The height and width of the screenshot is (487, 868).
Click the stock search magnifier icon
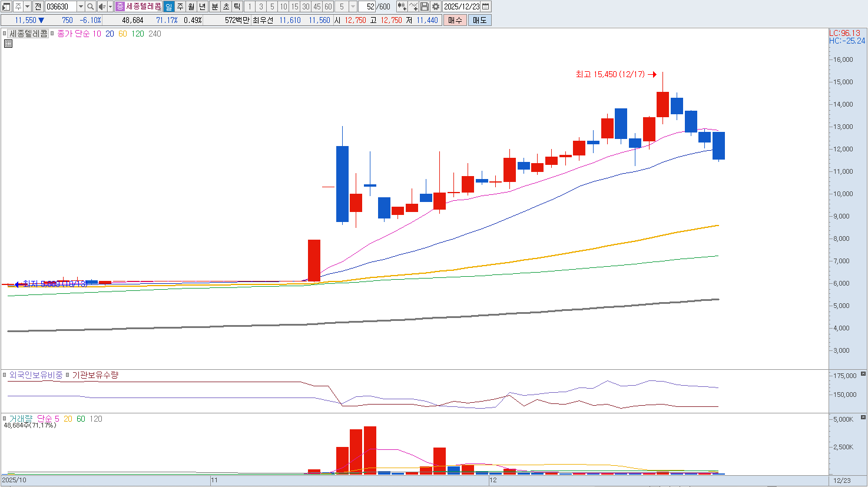pos(91,6)
